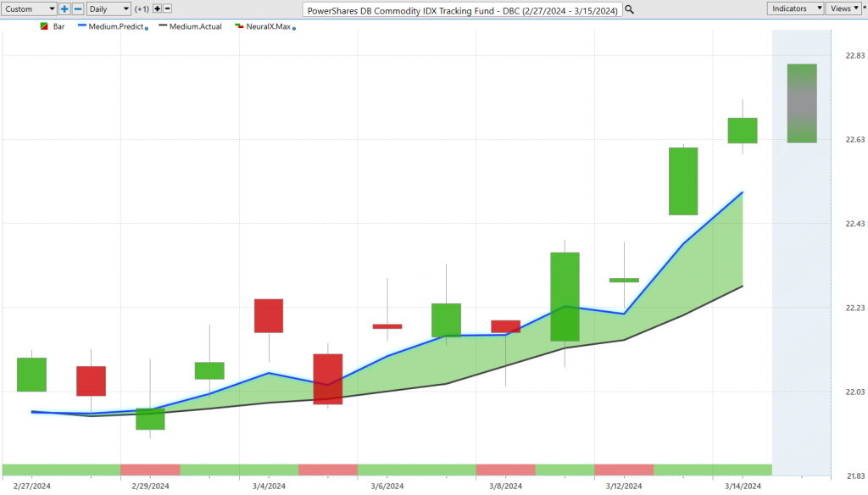This screenshot has width=868, height=495.
Task: Open the Views dropdown
Action: (x=844, y=8)
